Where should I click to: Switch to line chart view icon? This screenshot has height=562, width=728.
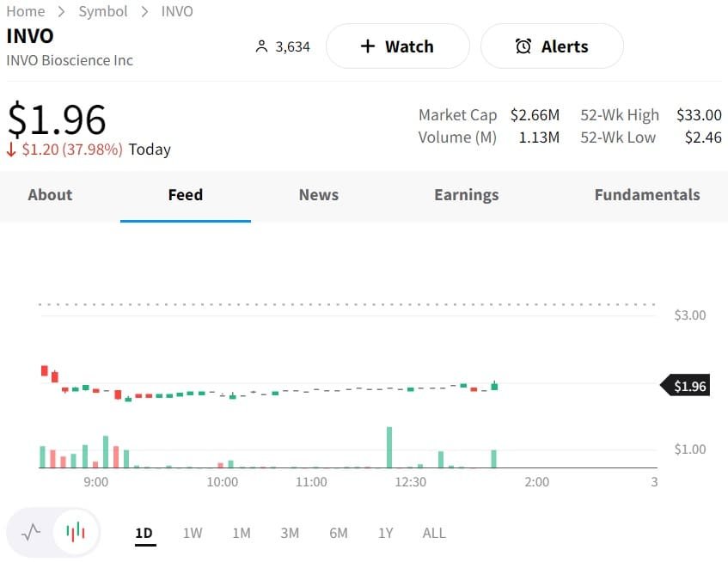(31, 532)
